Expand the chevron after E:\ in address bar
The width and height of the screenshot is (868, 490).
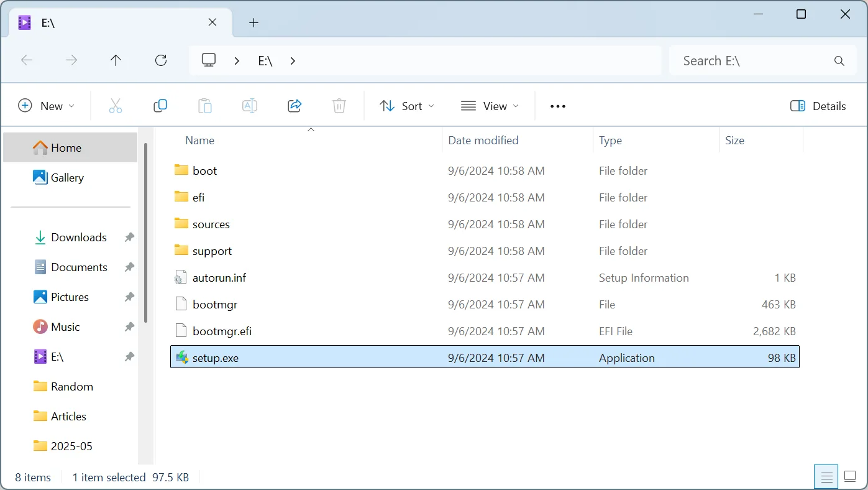[x=293, y=61]
